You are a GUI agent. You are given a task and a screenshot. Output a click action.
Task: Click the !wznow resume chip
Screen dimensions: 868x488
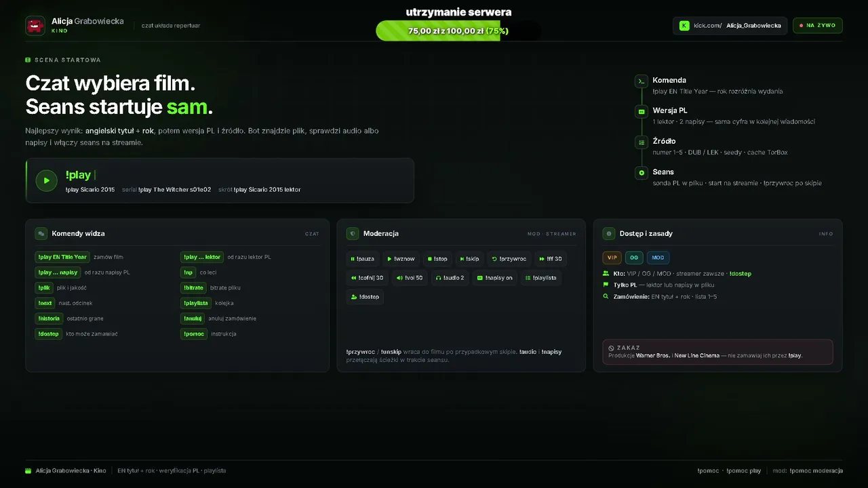point(401,259)
